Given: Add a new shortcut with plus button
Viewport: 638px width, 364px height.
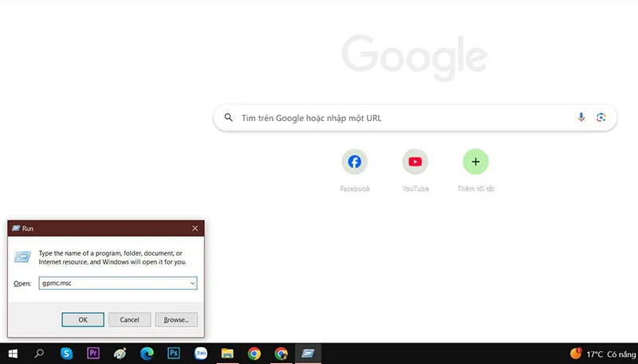Looking at the screenshot, I should 475,162.
